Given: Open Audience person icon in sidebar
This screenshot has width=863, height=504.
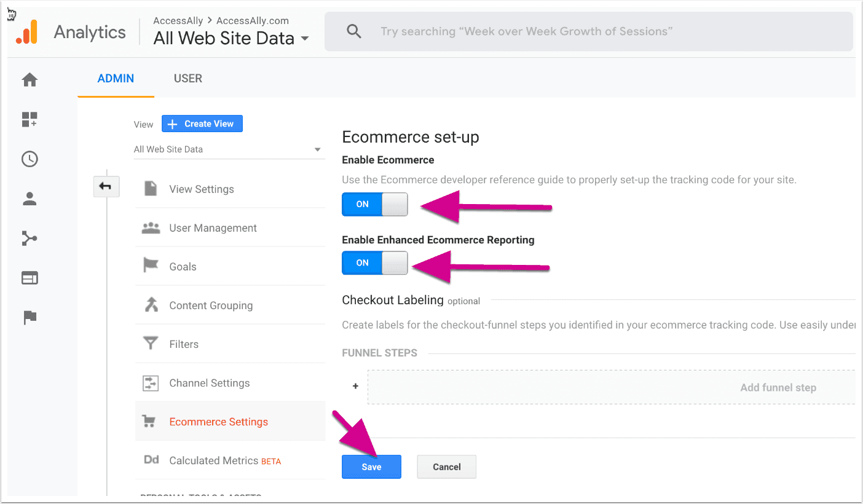Looking at the screenshot, I should (30, 199).
